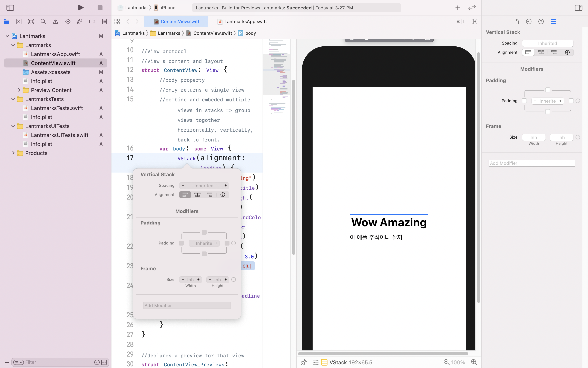This screenshot has height=368, width=588.
Task: Adjust editor options menu
Action: (x=460, y=21)
